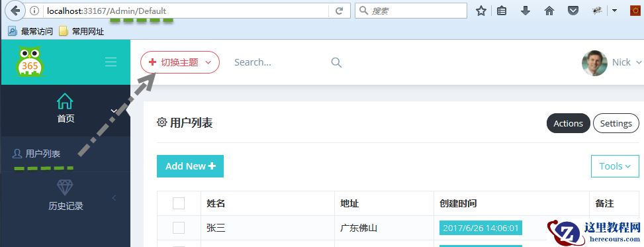Open the 常用网址 bookmark folder
644x247 pixels.
[81, 31]
